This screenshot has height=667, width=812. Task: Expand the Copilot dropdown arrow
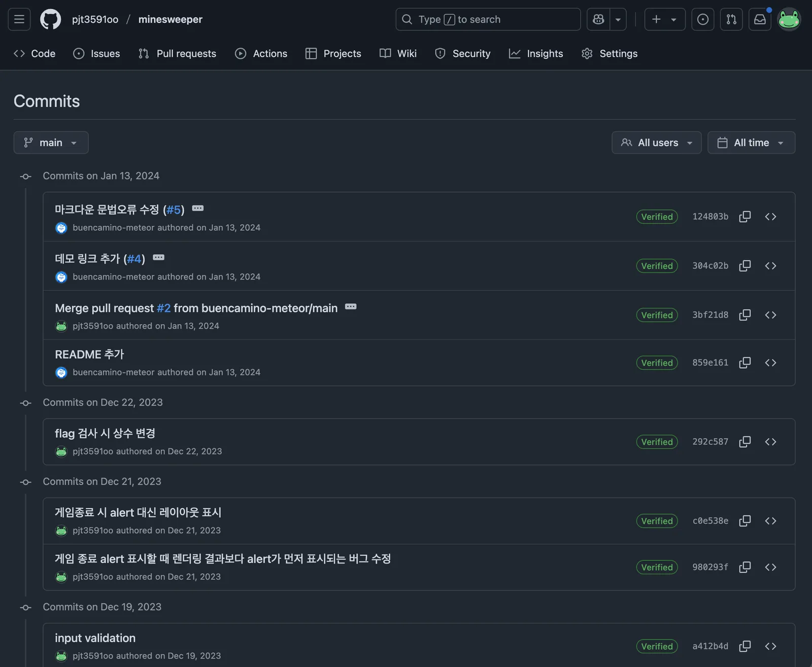pyautogui.click(x=618, y=19)
